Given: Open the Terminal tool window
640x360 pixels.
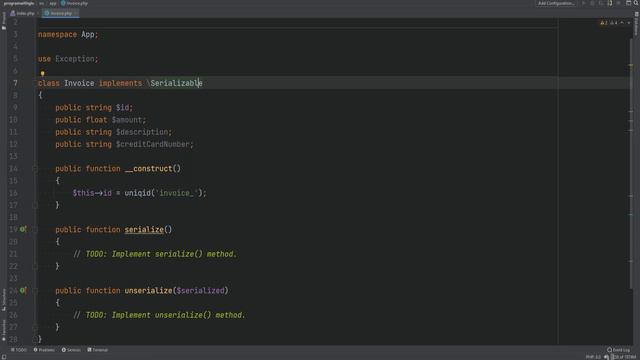Looking at the screenshot, I should [98, 350].
